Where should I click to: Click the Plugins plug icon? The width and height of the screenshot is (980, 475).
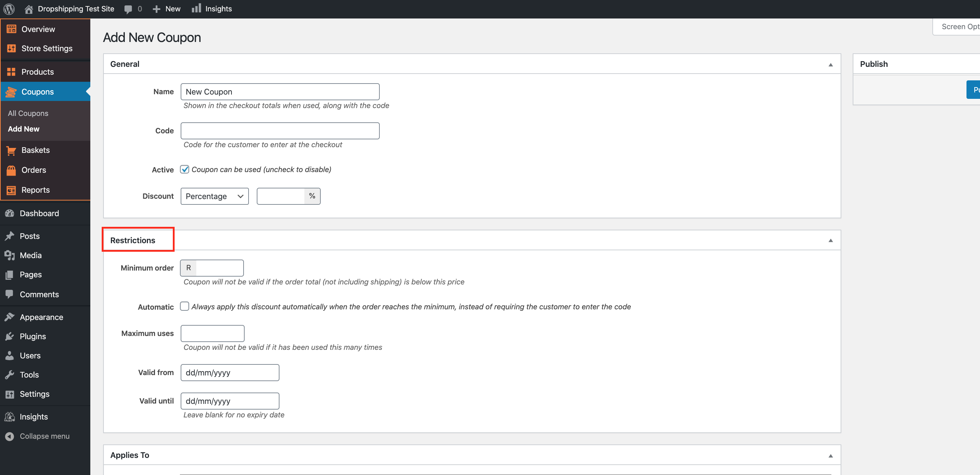coord(10,336)
